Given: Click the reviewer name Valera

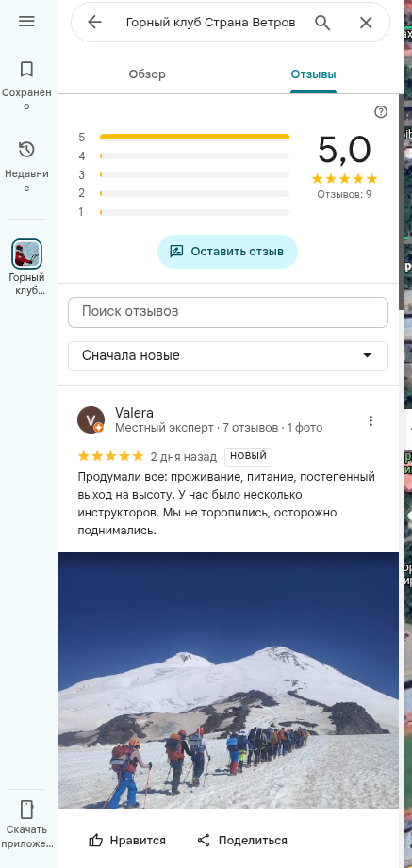Looking at the screenshot, I should coord(134,413).
